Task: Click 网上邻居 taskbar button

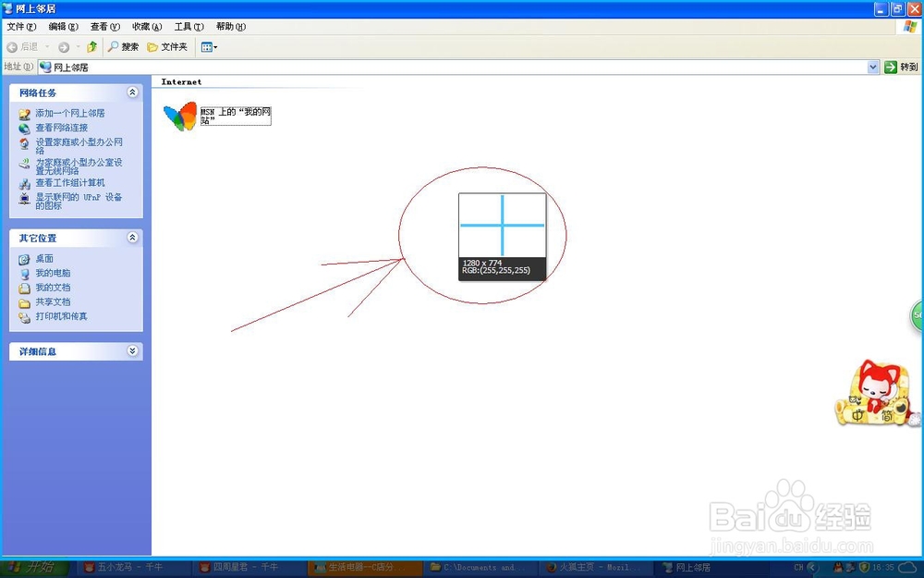Action: [x=710, y=568]
